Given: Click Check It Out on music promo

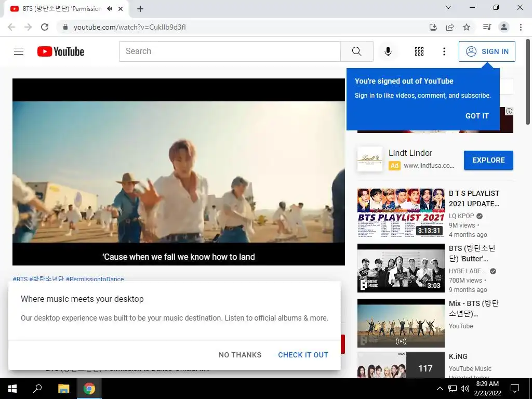Looking at the screenshot, I should (x=303, y=355).
